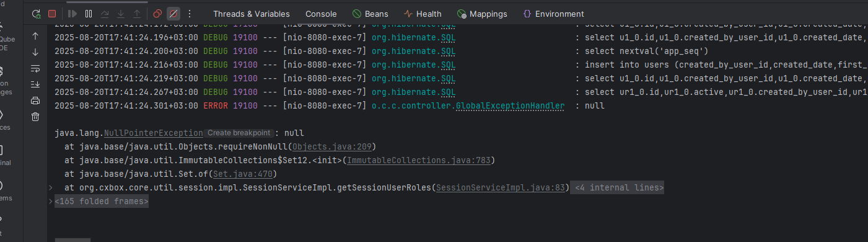
Task: Pause the program
Action: click(x=89, y=13)
